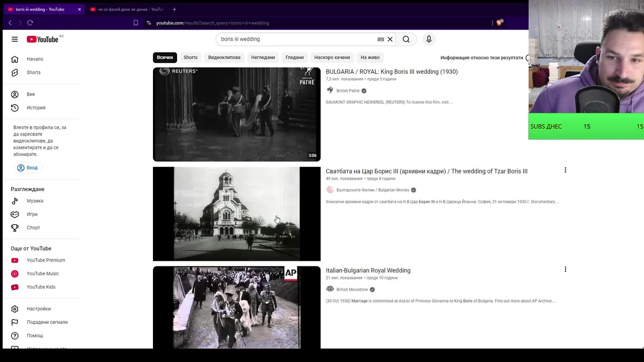The width and height of the screenshot is (644, 362).
Task: Open three-dot menu for Сватбата на Цар Борис III
Action: (566, 170)
